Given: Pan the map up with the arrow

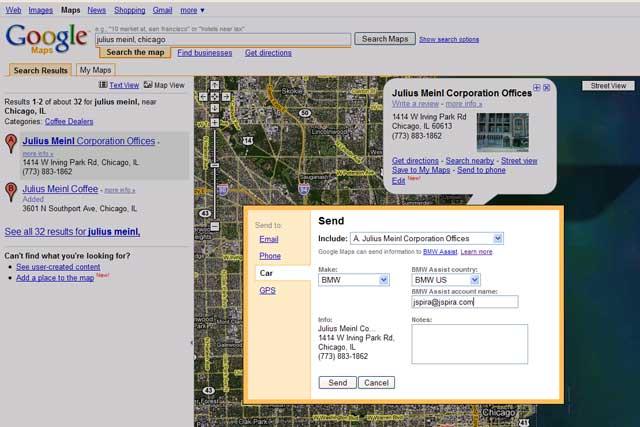Looking at the screenshot, I should pos(215,85).
